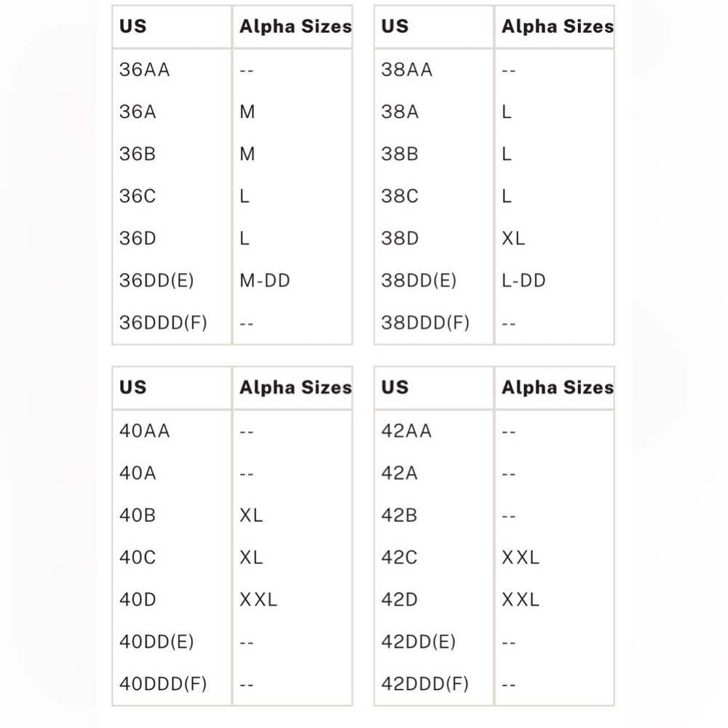Select the 38D size cell
The image size is (728, 728).
point(400,239)
